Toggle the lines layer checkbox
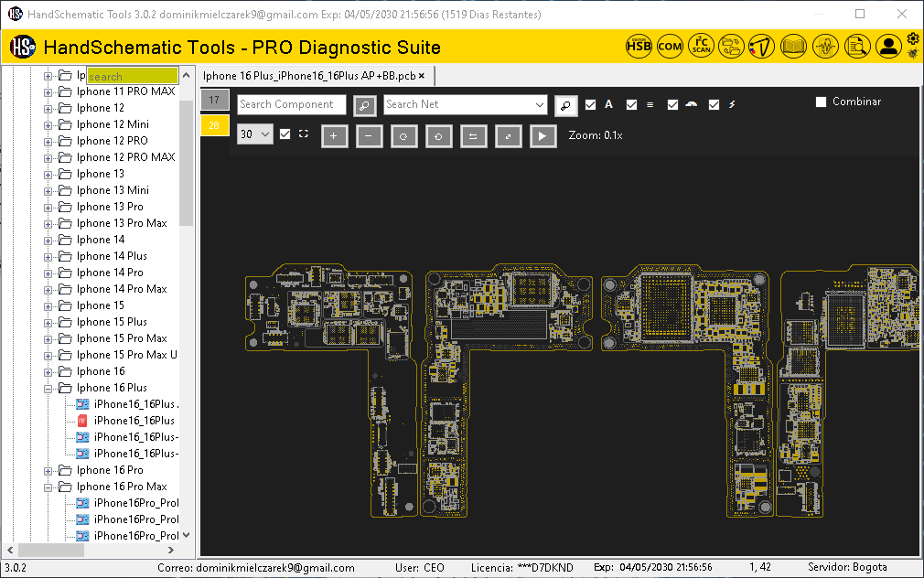The width and height of the screenshot is (924, 578). 632,104
